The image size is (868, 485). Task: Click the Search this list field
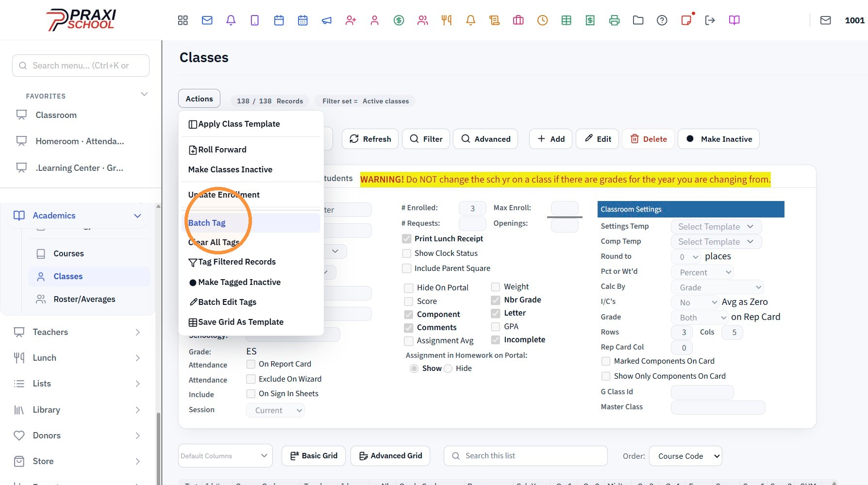click(x=526, y=456)
